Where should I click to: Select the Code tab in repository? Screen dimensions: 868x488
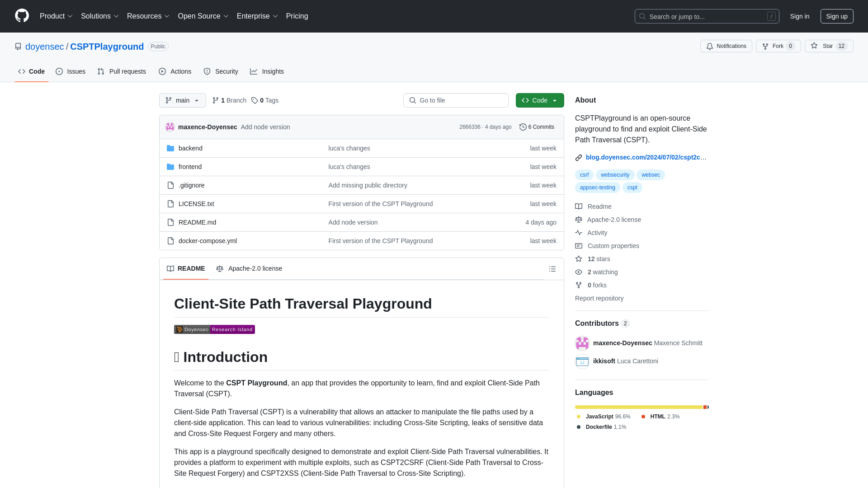coord(31,71)
